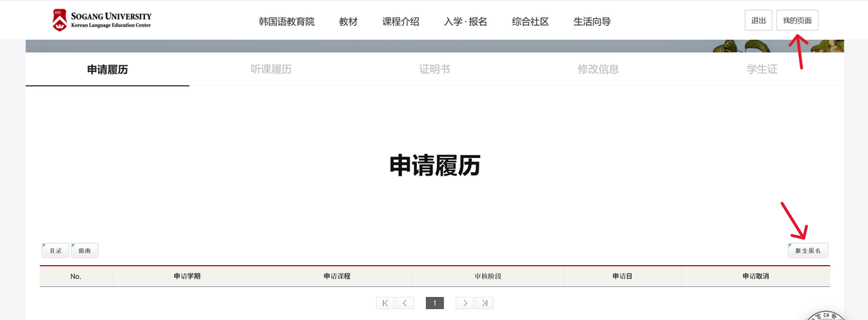Click the large 申请履历 page heading
This screenshot has height=320, width=868.
[435, 165]
